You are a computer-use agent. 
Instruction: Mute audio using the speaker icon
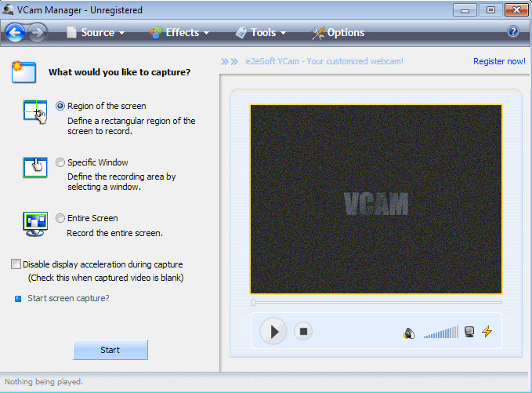coord(409,333)
